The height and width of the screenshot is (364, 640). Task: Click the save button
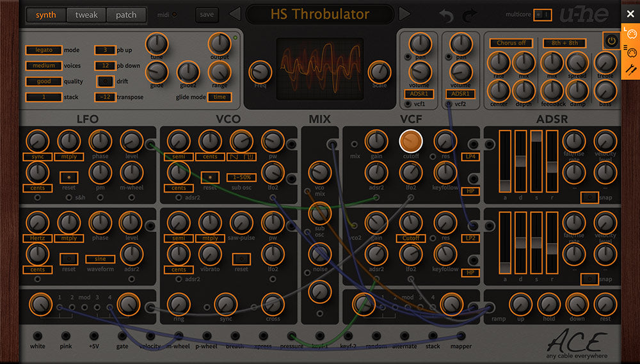(x=206, y=14)
